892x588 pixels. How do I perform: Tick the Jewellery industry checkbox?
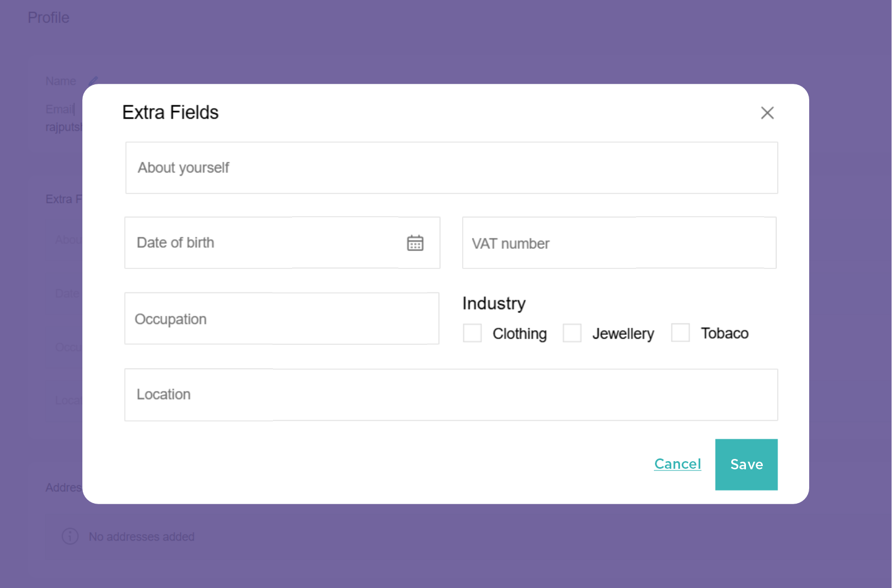tap(572, 333)
